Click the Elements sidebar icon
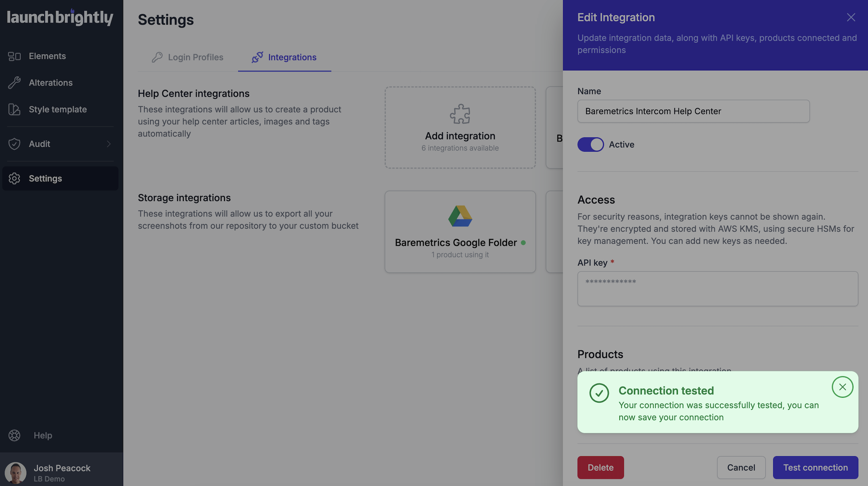868x486 pixels. click(14, 56)
